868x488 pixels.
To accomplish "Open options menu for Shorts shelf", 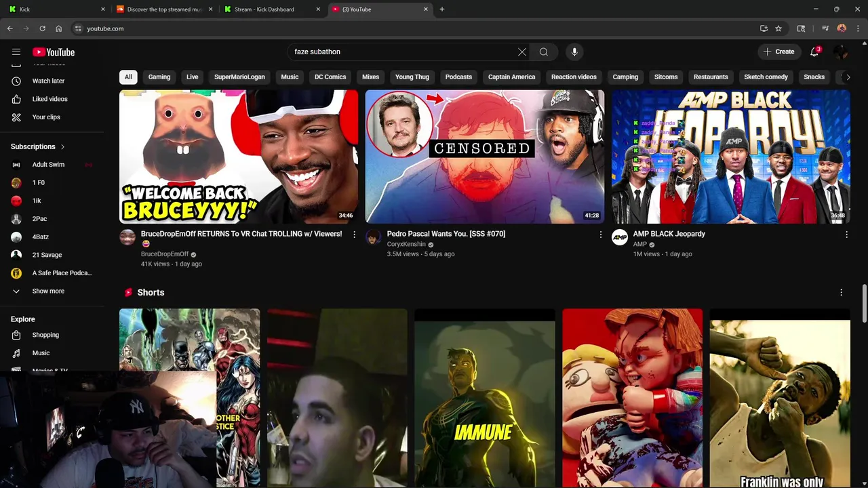I will 841,292.
